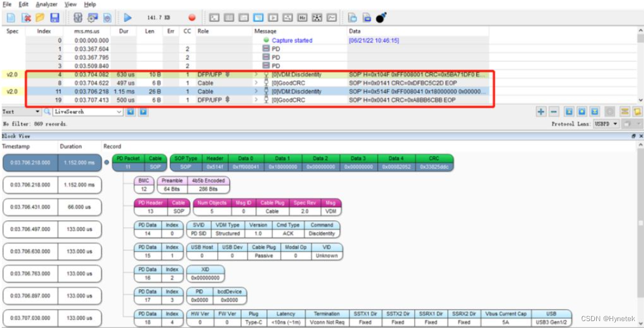Stop capture with red record button
Image resolution: width=644 pixels, height=328 pixels.
(192, 18)
